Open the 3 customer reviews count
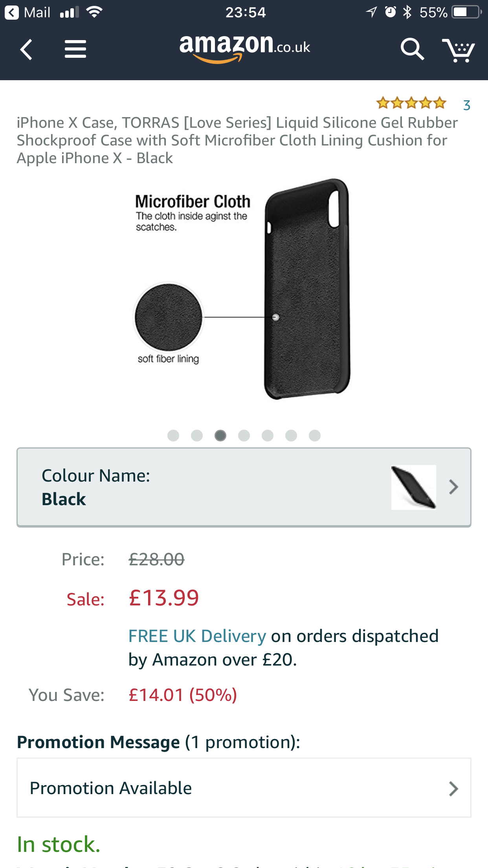 point(467,105)
